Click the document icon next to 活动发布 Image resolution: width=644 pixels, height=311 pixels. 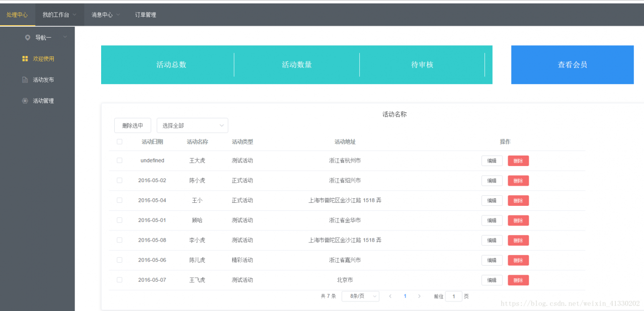[25, 80]
